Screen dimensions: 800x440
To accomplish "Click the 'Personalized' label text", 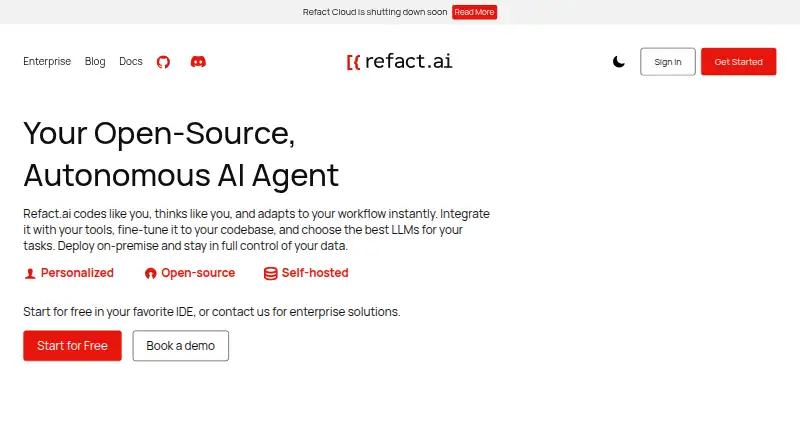I will (77, 273).
